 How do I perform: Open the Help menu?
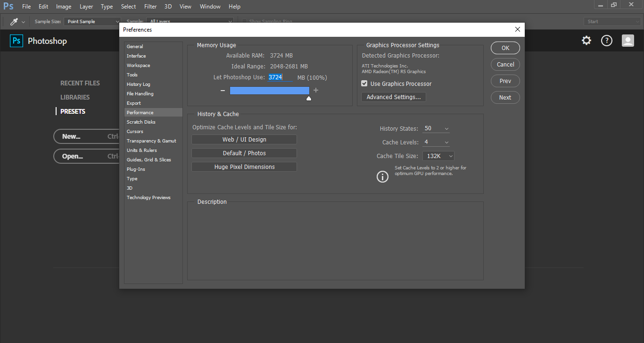pyautogui.click(x=234, y=7)
